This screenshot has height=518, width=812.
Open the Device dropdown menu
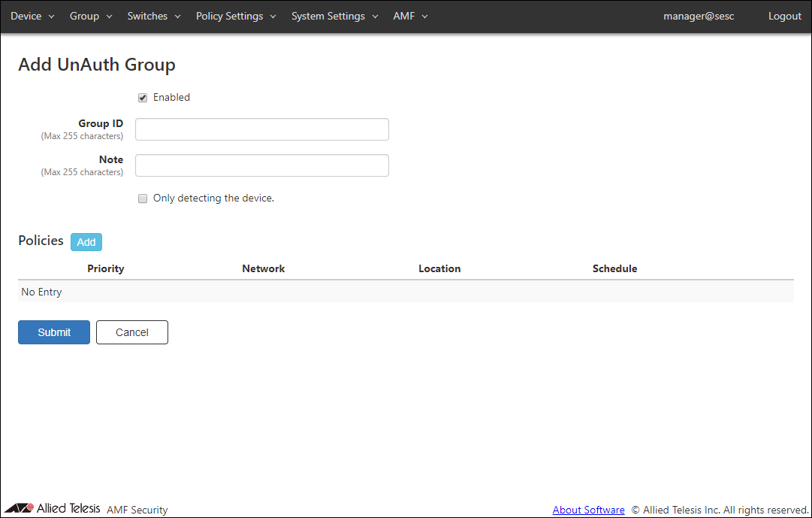click(x=32, y=17)
